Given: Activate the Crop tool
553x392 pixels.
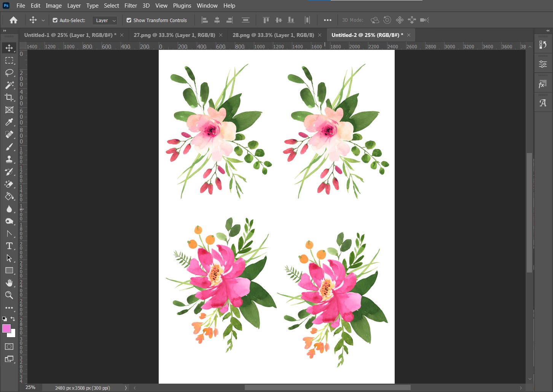Looking at the screenshot, I should point(9,97).
